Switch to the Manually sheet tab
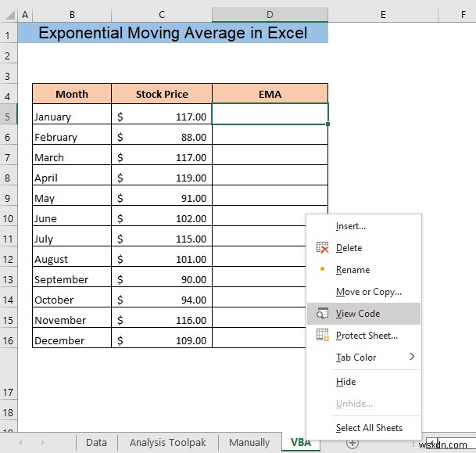 pos(249,442)
